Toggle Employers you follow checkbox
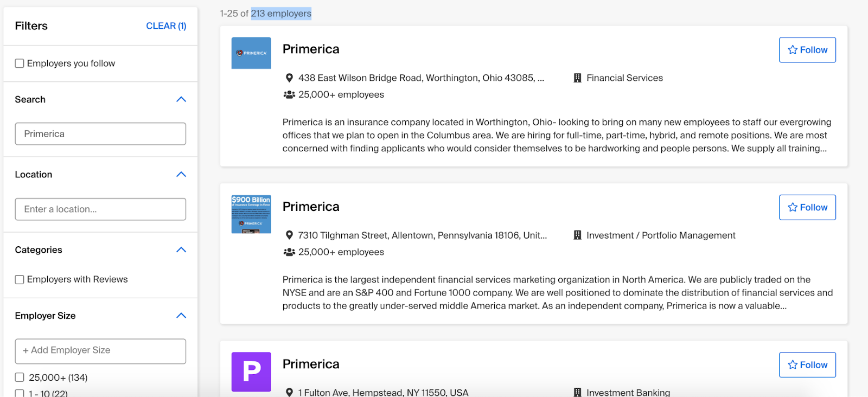868x397 pixels. 20,63
